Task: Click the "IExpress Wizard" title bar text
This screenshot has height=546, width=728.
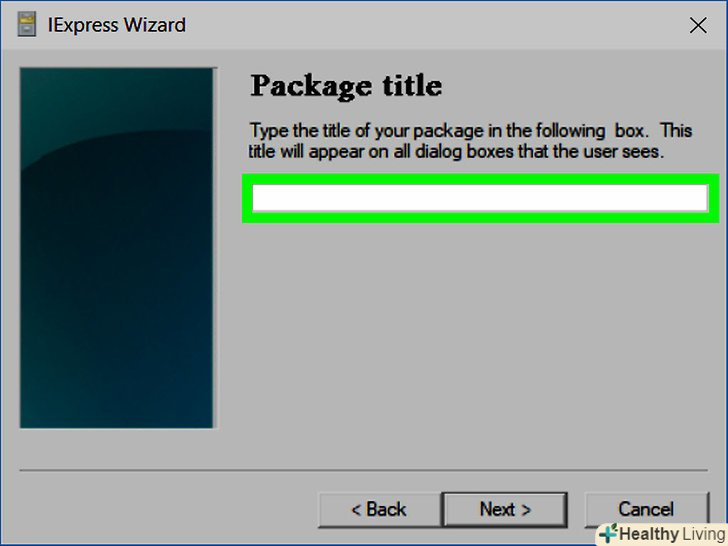Action: click(117, 25)
